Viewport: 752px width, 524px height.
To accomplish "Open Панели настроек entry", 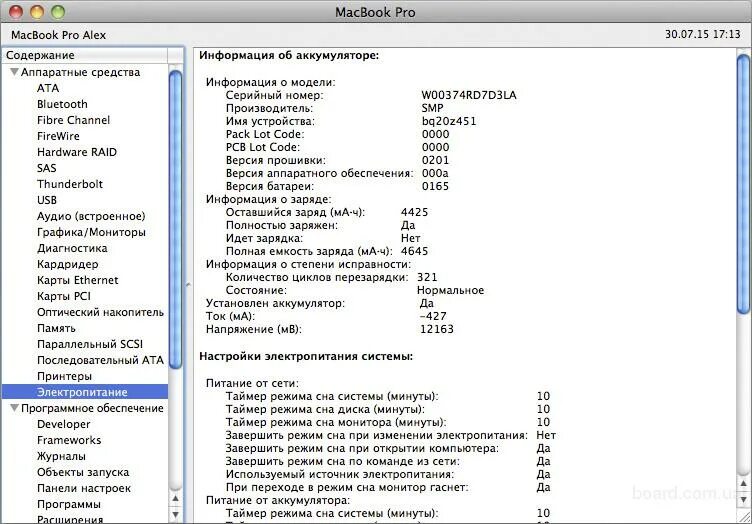I will tap(84, 489).
